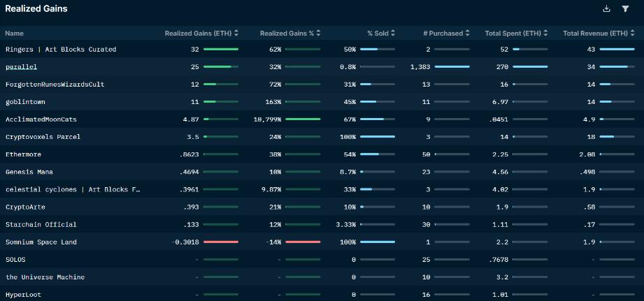The height and width of the screenshot is (301, 644).
Task: Click sort arrows beside Total Revenue (ETH)
Action: pos(632,34)
